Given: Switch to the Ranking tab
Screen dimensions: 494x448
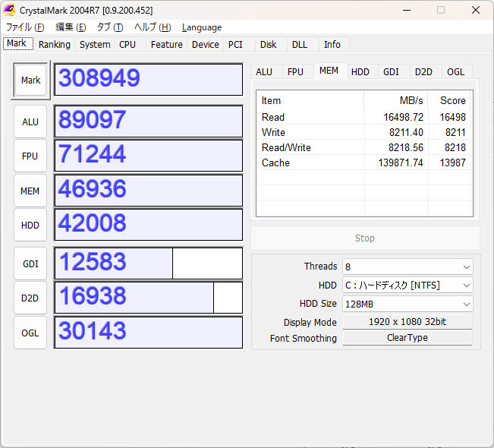Looking at the screenshot, I should tap(55, 45).
